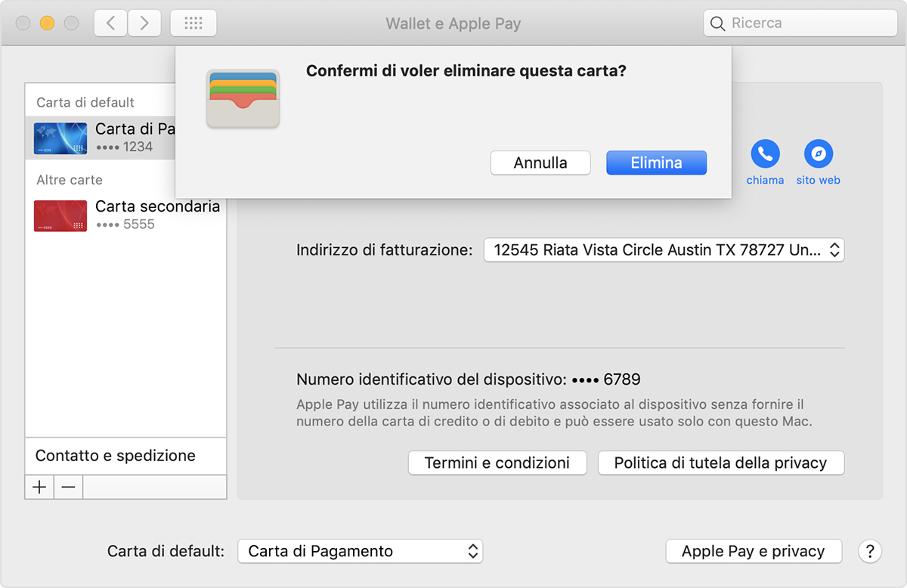
Task: Click the magnifying glass search icon
Action: coord(718,23)
